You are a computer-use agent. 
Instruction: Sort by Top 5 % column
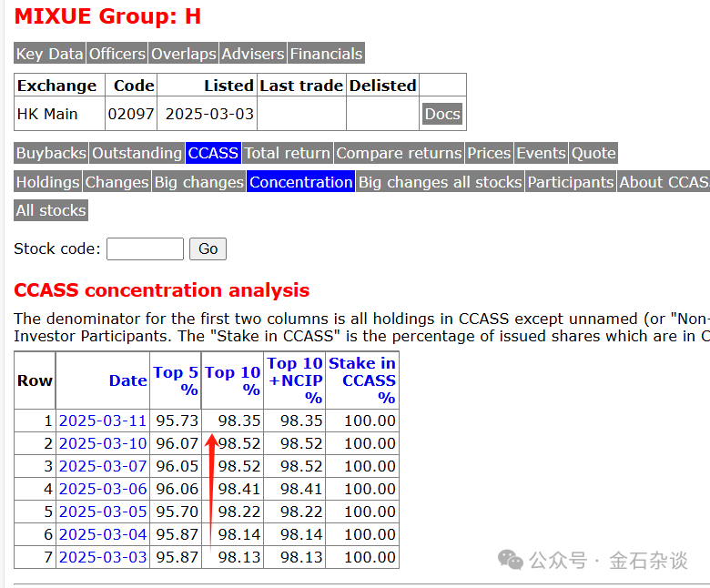pyautogui.click(x=176, y=380)
